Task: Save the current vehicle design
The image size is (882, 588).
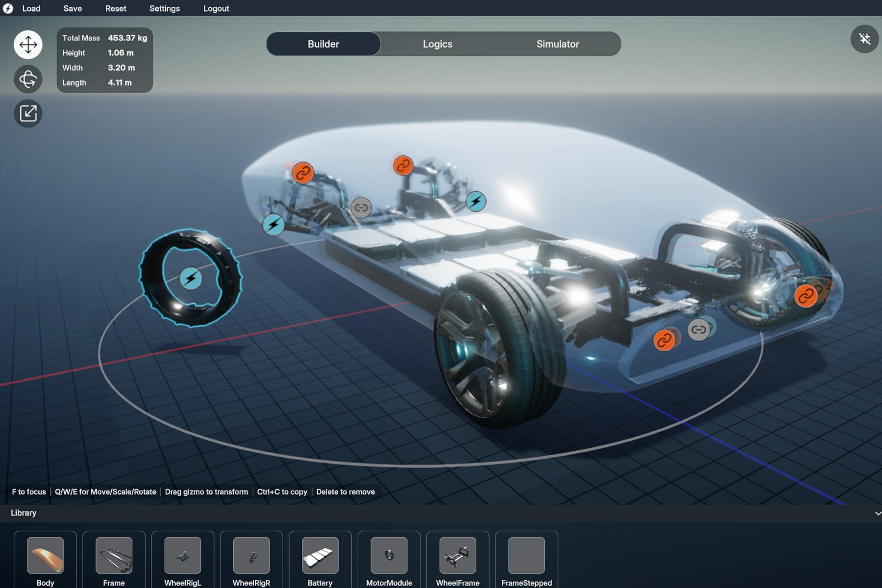Action: tap(73, 8)
